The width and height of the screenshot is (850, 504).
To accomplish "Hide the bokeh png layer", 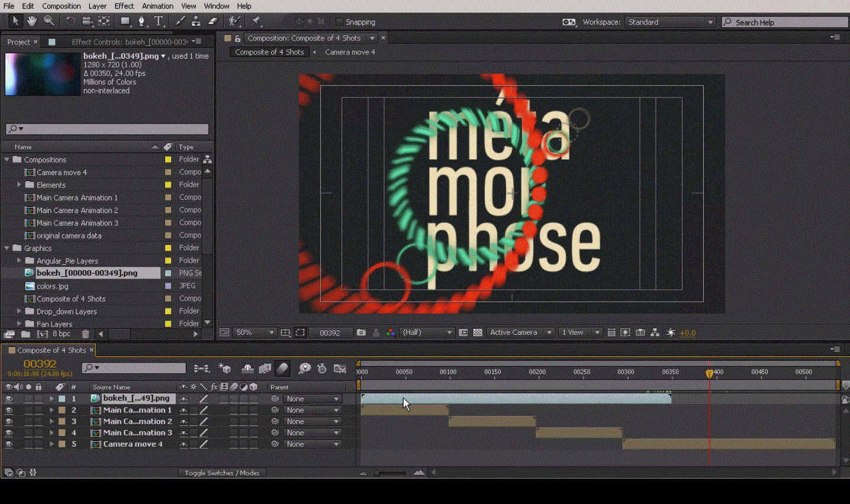I will (x=9, y=399).
